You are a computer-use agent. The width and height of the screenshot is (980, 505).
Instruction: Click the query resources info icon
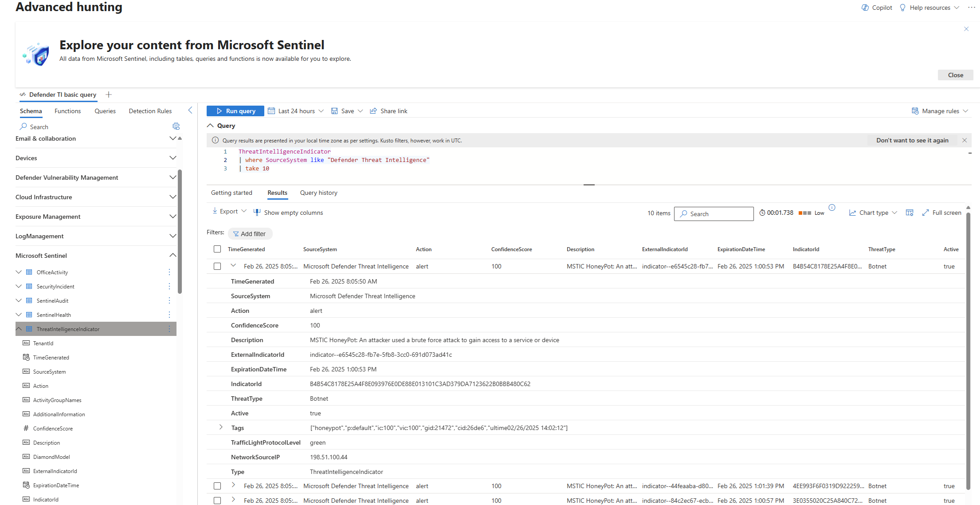[832, 208]
